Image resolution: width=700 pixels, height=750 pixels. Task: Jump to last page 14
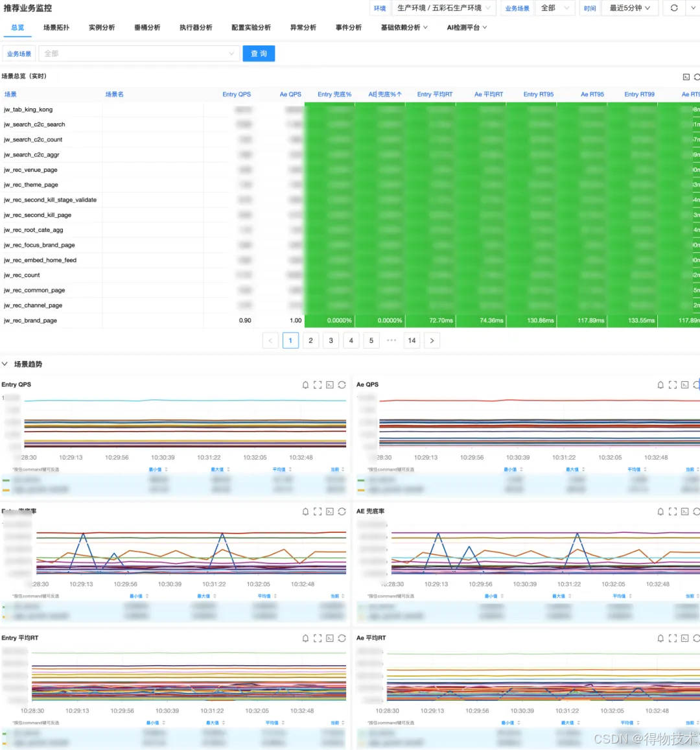click(412, 340)
